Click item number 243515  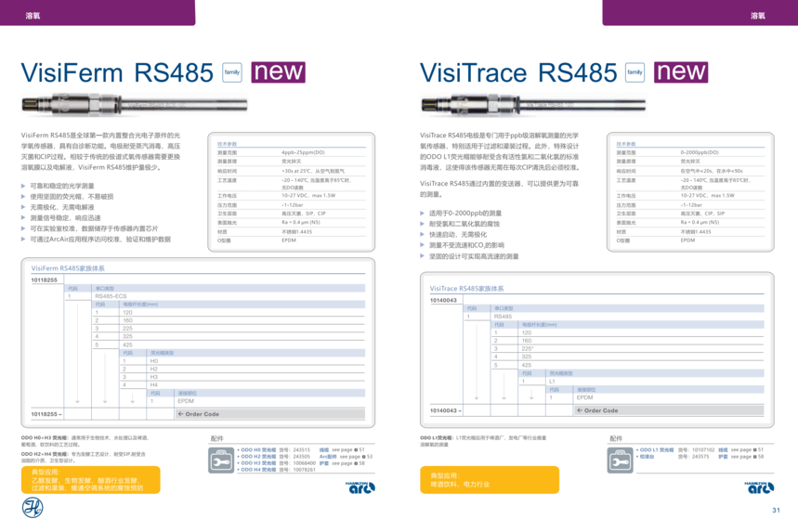click(x=302, y=450)
